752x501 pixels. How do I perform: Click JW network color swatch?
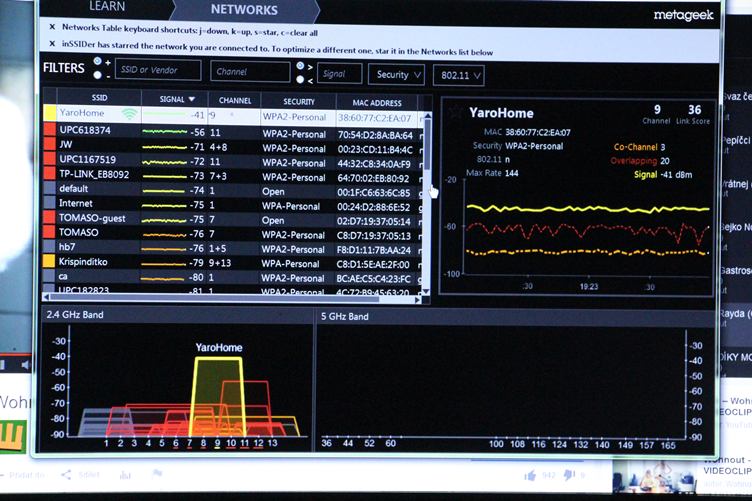(x=50, y=144)
